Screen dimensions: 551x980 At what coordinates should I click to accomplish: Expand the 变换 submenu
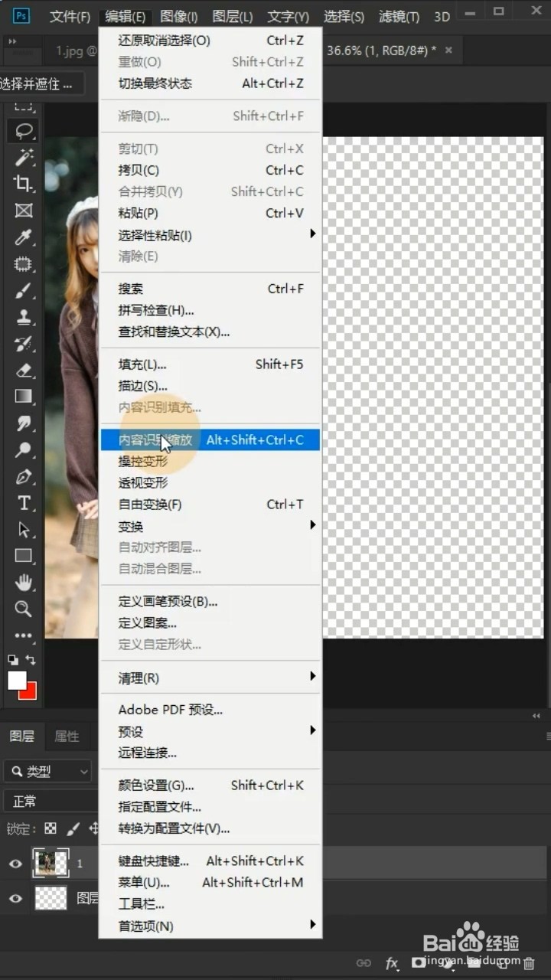[210, 526]
